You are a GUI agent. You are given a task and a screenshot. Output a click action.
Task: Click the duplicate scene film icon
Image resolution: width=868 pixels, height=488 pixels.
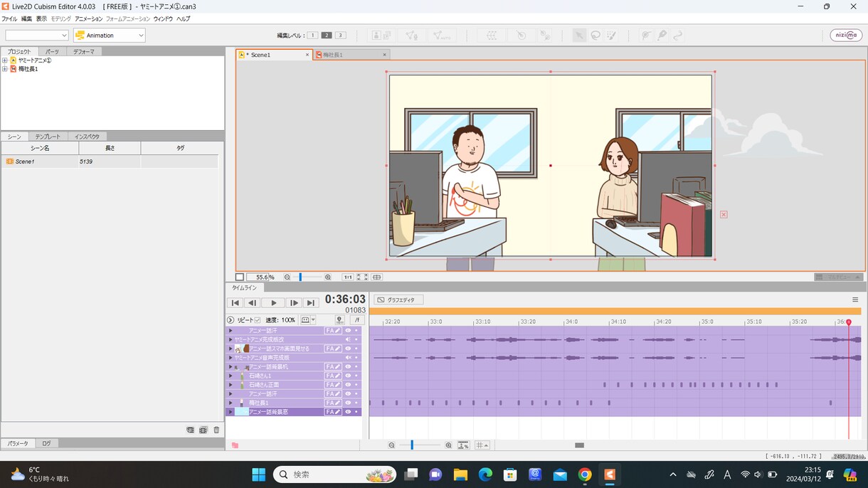click(x=203, y=430)
